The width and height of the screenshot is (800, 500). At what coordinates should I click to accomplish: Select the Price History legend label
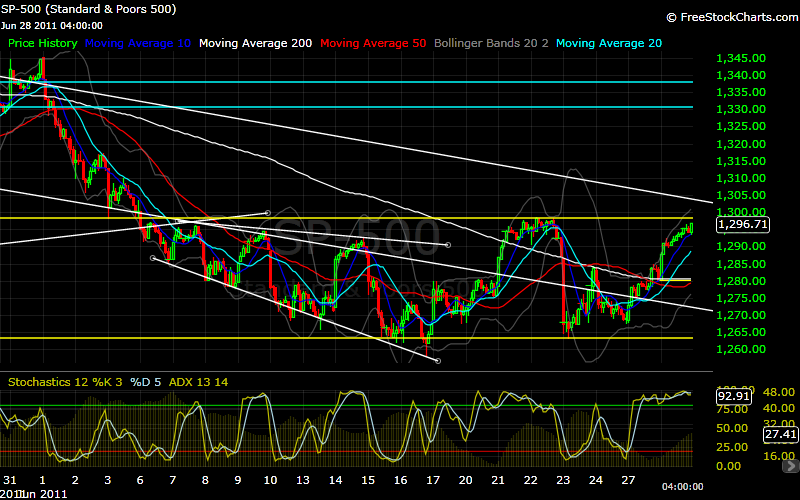tap(42, 43)
